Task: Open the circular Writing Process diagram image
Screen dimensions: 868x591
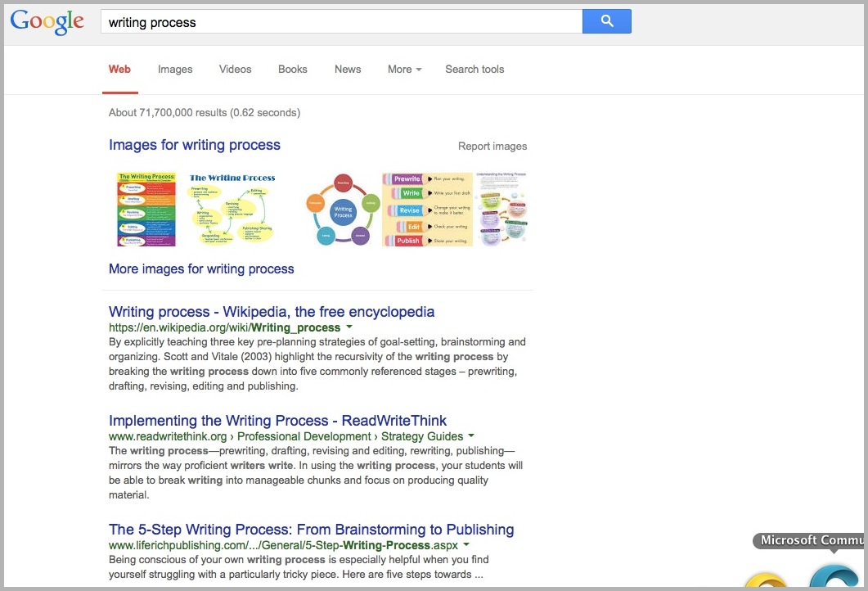Action: (x=343, y=209)
